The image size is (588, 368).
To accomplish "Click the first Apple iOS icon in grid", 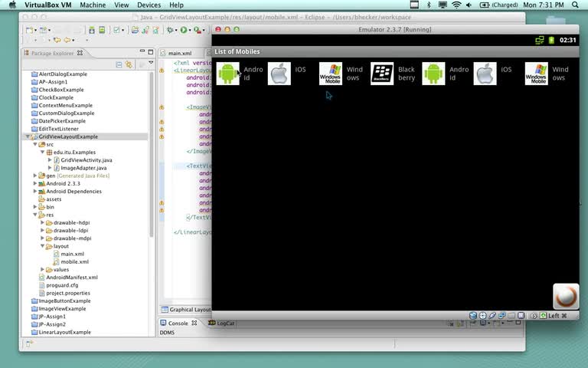I will 279,74.
